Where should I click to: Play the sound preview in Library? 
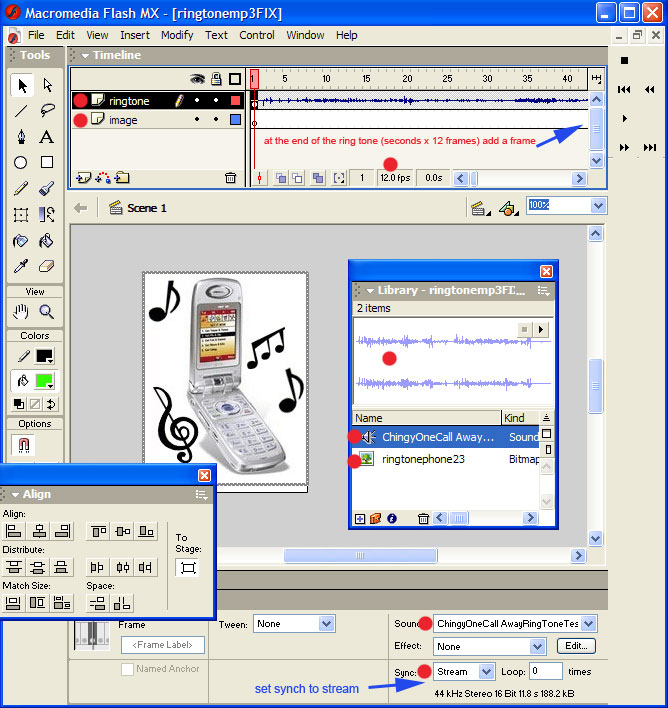(x=542, y=329)
